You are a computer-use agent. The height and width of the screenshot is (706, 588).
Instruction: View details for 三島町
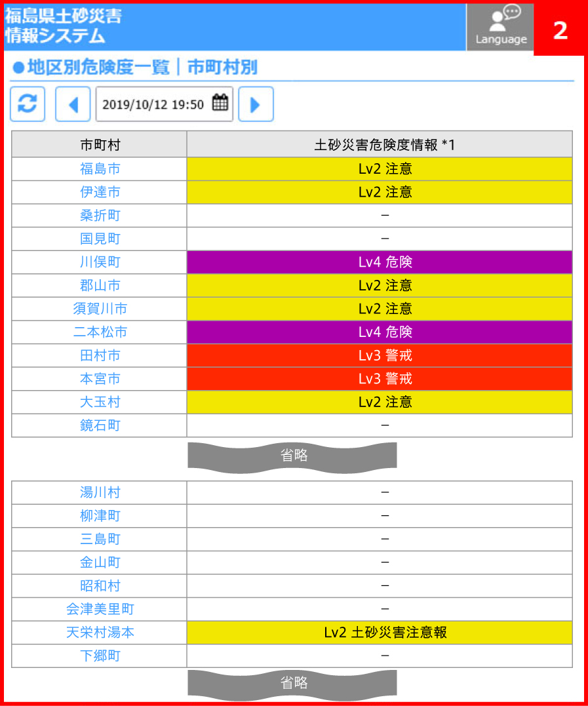tap(100, 539)
